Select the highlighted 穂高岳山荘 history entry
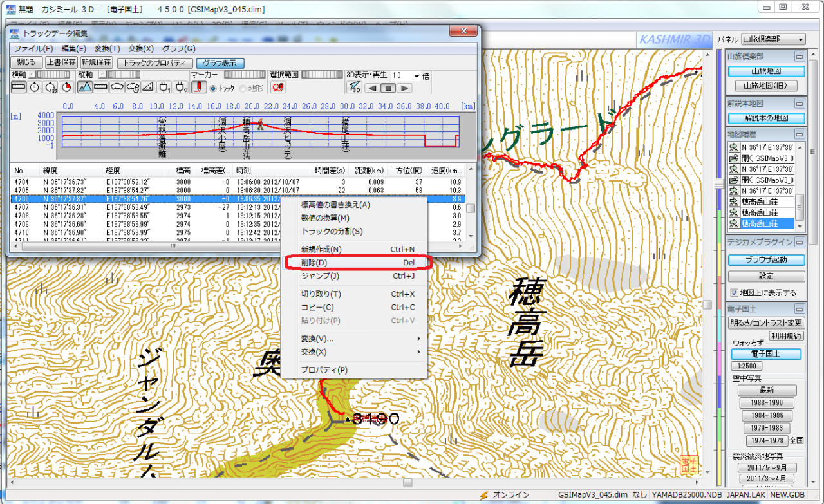 tap(761, 223)
